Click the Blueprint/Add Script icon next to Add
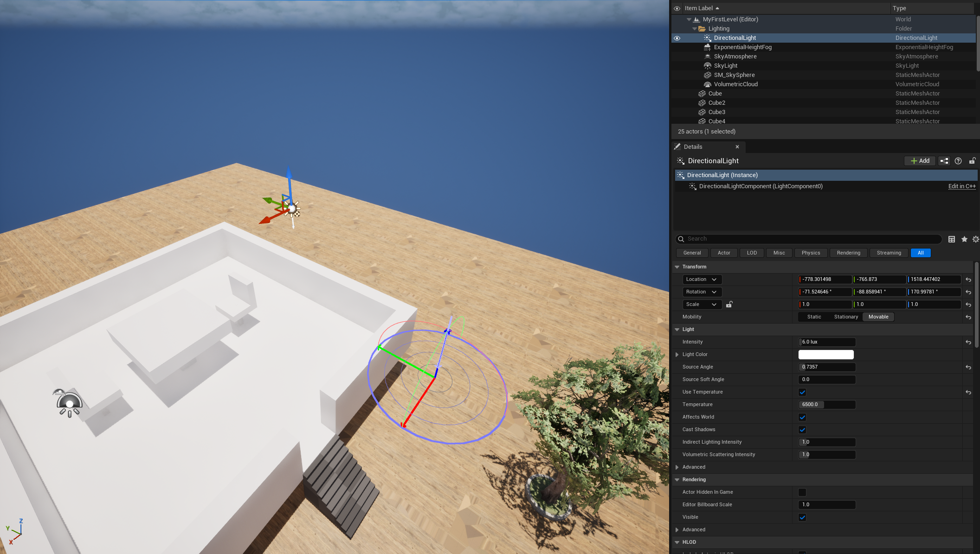This screenshot has height=554, width=980. [x=944, y=161]
